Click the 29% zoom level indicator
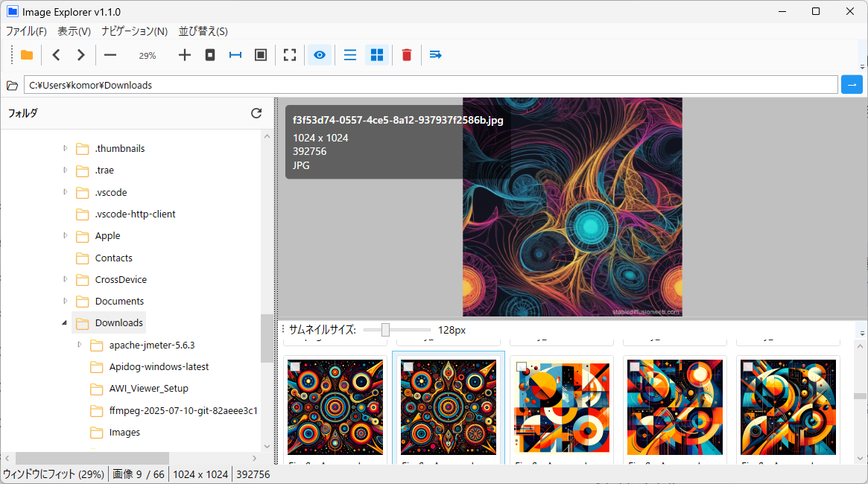Image resolution: width=868 pixels, height=484 pixels. coord(147,54)
